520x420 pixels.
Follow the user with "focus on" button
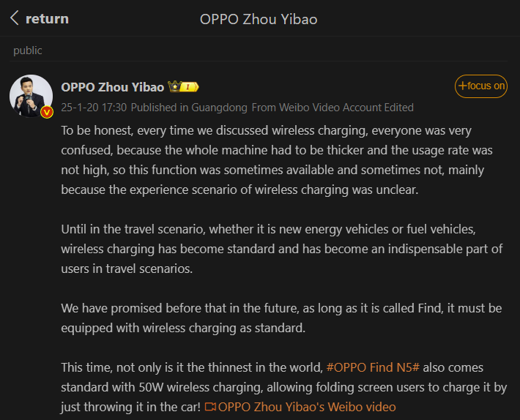(x=481, y=86)
